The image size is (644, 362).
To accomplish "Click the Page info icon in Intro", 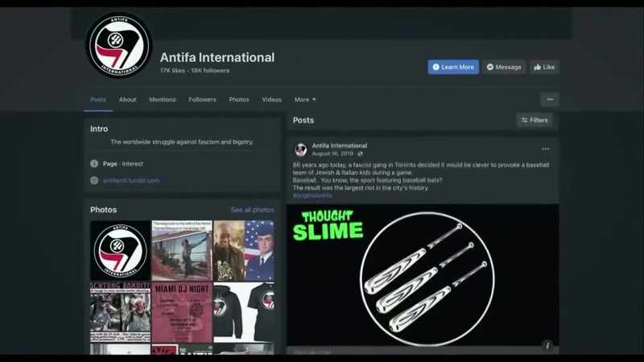I will click(x=94, y=163).
